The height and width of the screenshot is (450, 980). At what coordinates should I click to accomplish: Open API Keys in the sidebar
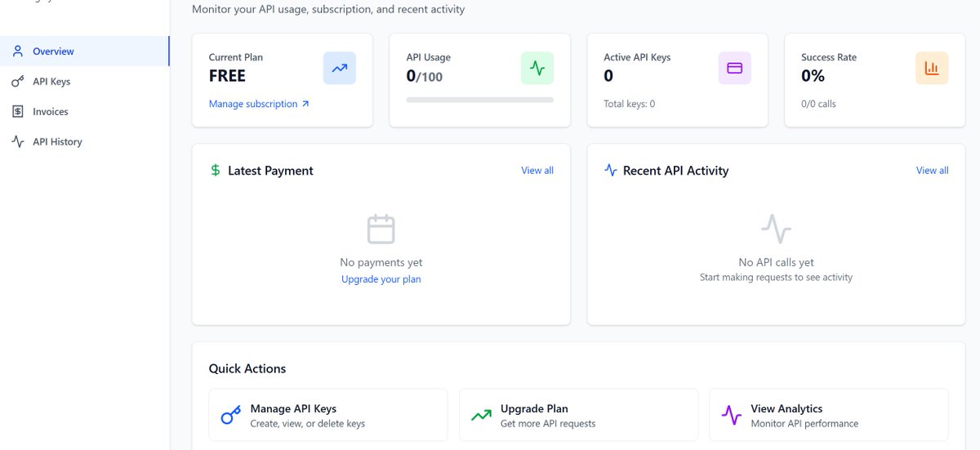[84, 82]
